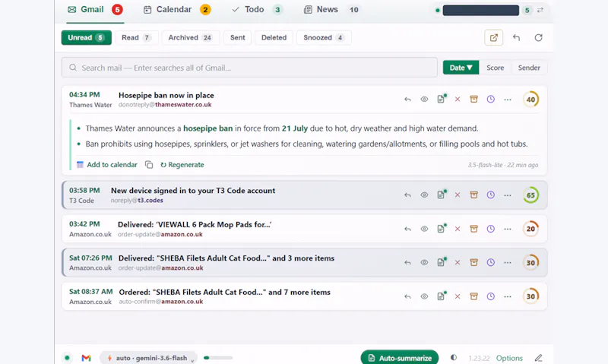Open more options for Ordered SHEBA email
Image resolution: width=608 pixels, height=364 pixels.
tap(508, 296)
